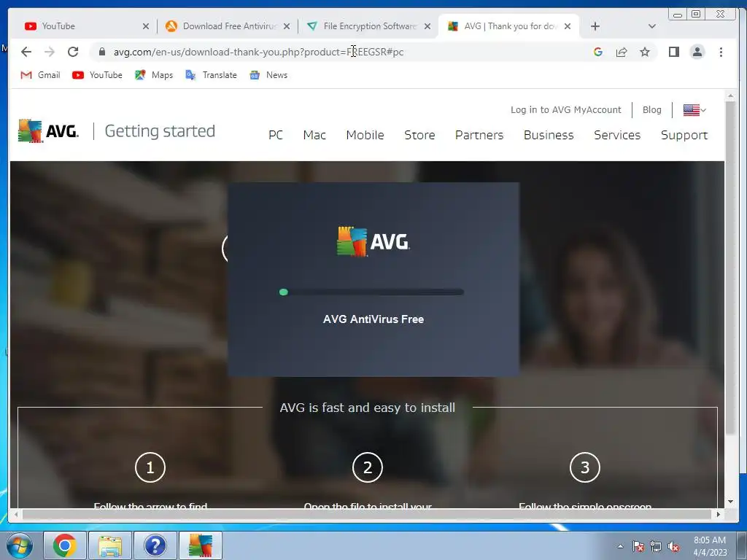The width and height of the screenshot is (747, 560).
Task: Click the Google icon in address bar
Action: 598,52
